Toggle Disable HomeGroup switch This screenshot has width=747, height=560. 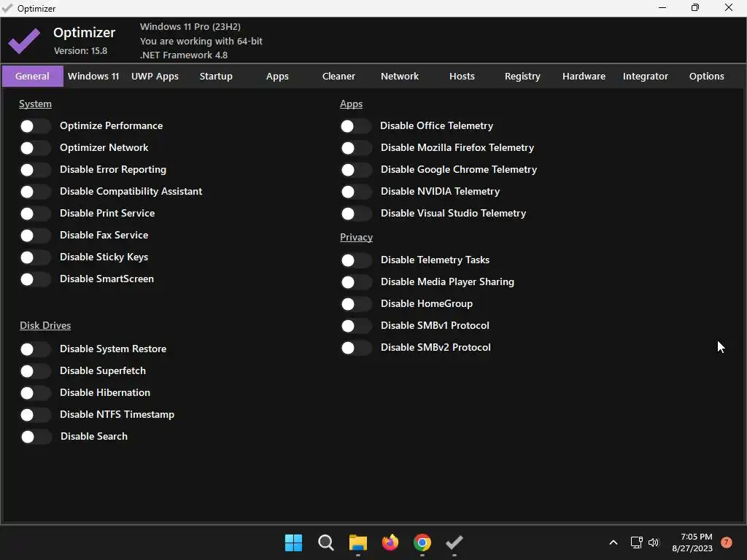(x=356, y=304)
